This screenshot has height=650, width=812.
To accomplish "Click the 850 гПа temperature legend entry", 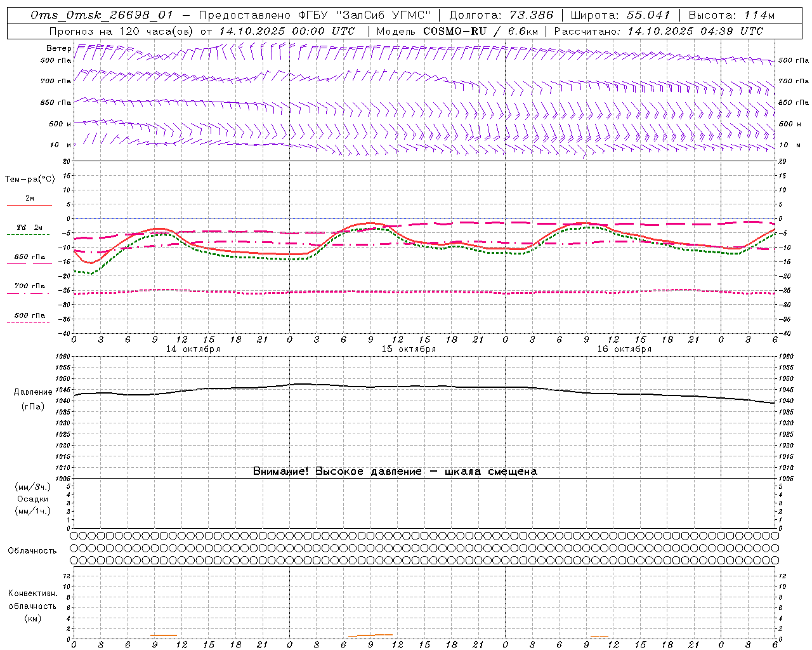I will (x=30, y=257).
